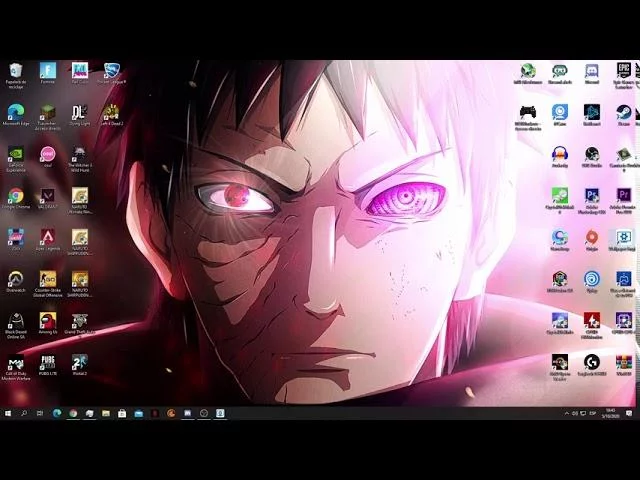The width and height of the screenshot is (640, 480).
Task: Open the Discord desktop shortcut
Action: (x=592, y=74)
